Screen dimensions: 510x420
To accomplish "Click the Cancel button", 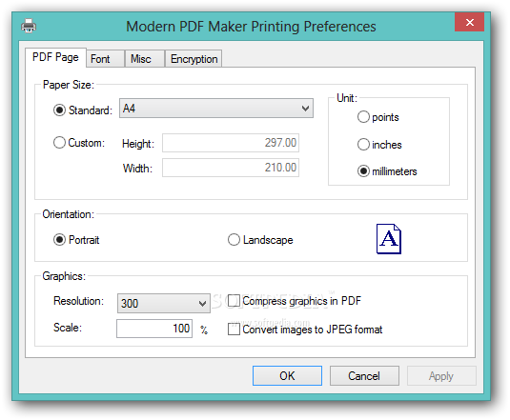I will (x=364, y=376).
